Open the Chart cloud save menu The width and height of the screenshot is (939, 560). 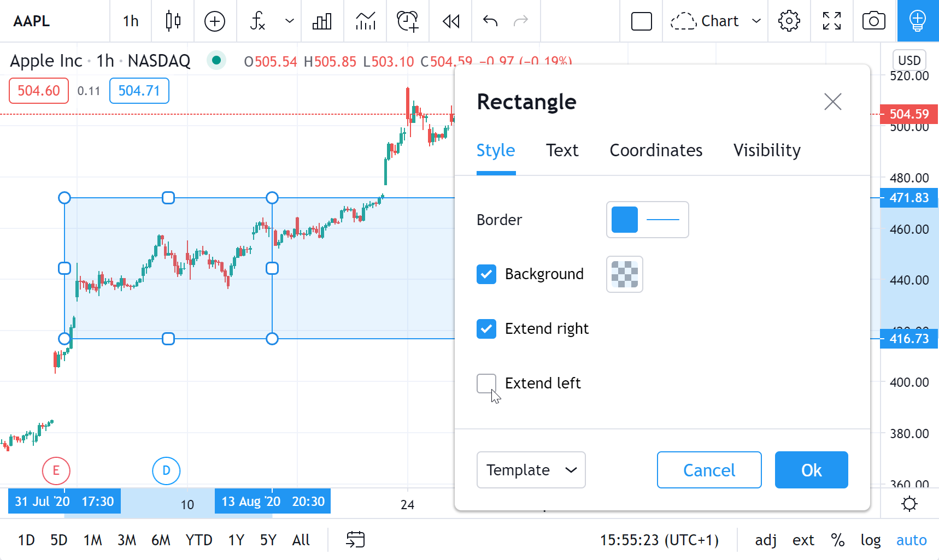(716, 21)
